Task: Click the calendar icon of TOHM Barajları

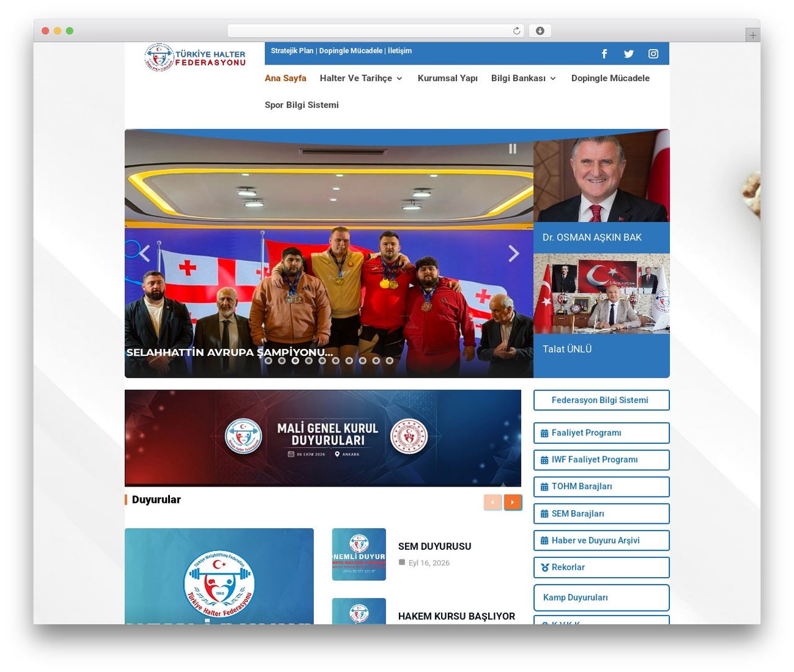Action: click(x=544, y=487)
